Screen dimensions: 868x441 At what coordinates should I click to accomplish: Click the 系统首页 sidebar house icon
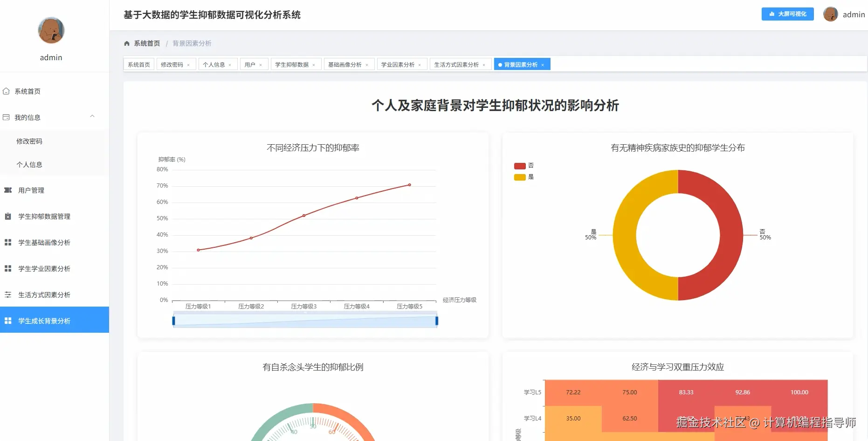pyautogui.click(x=6, y=91)
